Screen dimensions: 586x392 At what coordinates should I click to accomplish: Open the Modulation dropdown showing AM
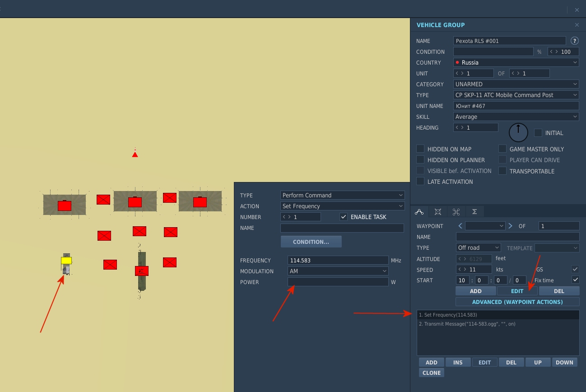tap(338, 271)
